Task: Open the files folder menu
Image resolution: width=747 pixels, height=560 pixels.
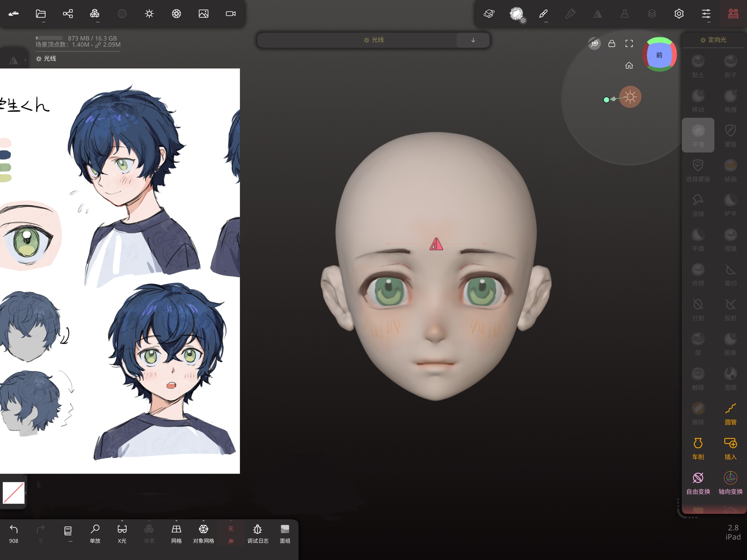Action: pos(41,14)
